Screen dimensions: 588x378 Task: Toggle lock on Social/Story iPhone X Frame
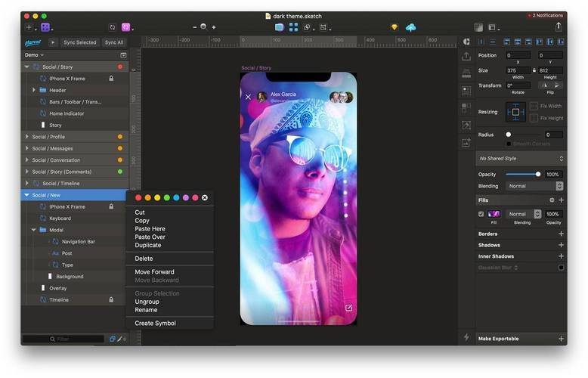point(111,79)
